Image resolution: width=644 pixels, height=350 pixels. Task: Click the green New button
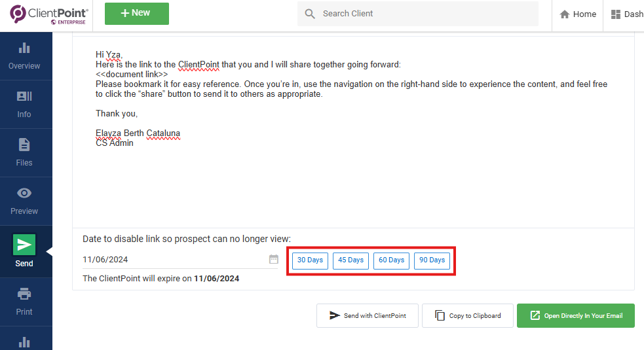(137, 14)
